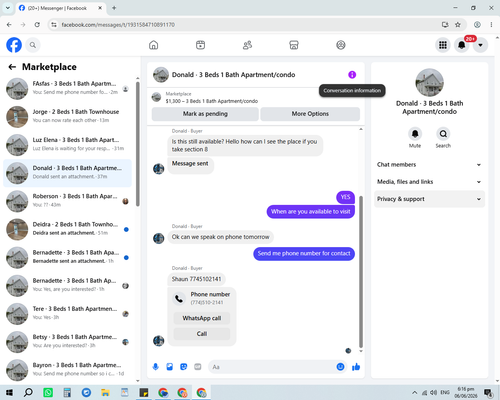
Task: Open the Bayron 3 Beds conversation
Action: pos(67,370)
